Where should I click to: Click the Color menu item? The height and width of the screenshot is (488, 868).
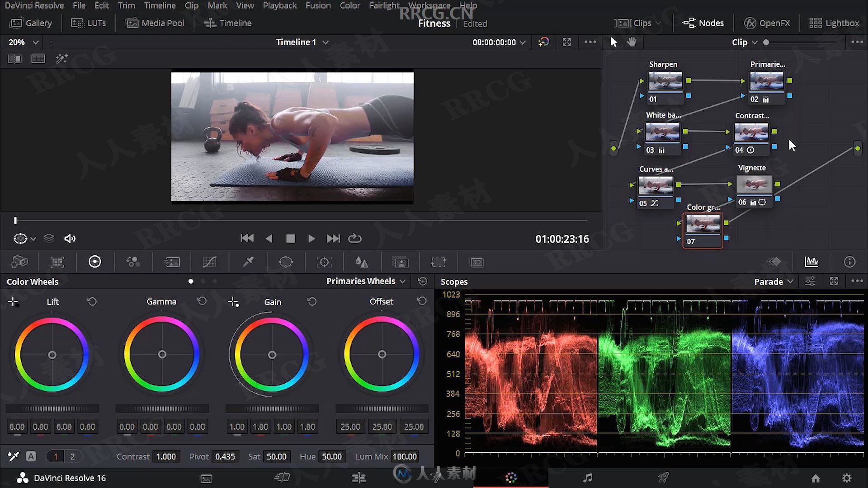pyautogui.click(x=349, y=5)
